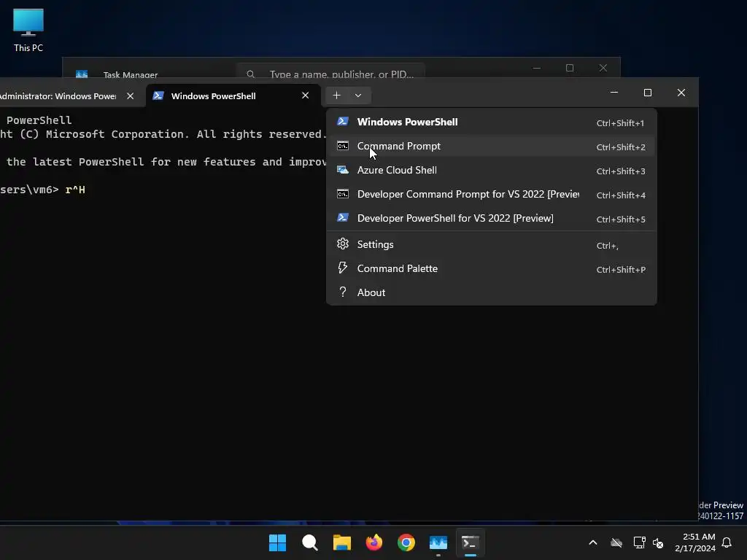Close the Terminal window

[x=681, y=93]
